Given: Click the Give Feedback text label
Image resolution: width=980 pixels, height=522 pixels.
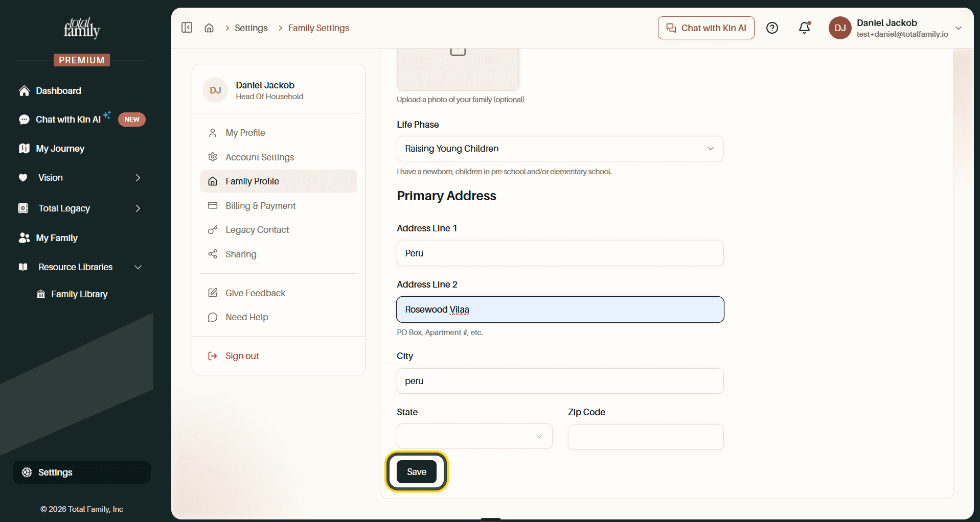Looking at the screenshot, I should point(256,293).
